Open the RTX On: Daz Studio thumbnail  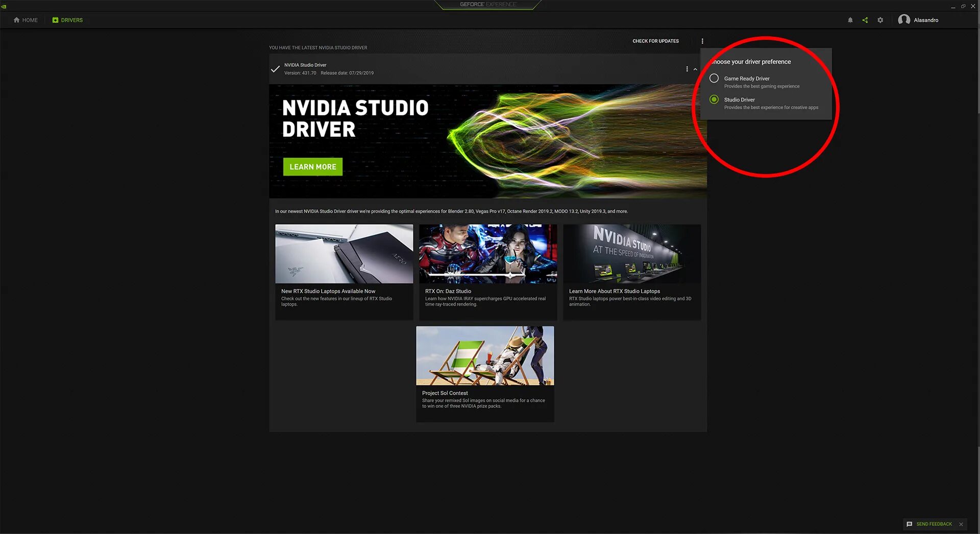488,254
